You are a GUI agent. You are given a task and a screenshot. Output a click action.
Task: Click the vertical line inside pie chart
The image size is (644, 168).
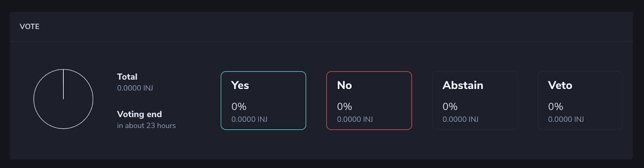click(x=63, y=84)
